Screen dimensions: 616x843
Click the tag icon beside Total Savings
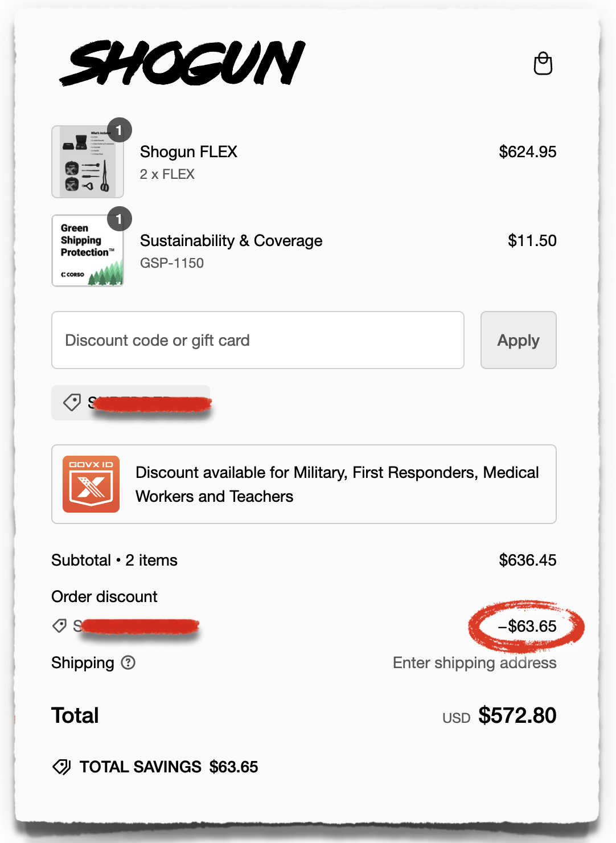pyautogui.click(x=62, y=767)
